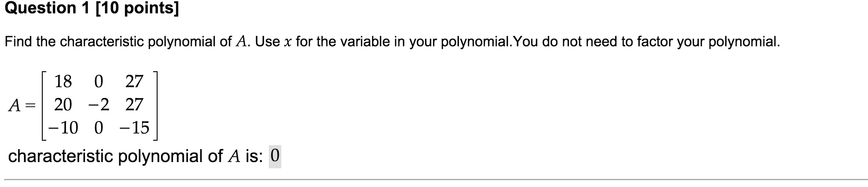Viewport: 868px width, 187px height.
Task: Click the matrix entry 18
Action: (63, 81)
